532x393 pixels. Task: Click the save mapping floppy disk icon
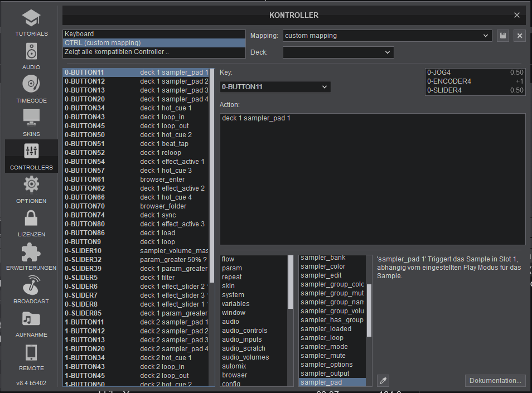[503, 36]
